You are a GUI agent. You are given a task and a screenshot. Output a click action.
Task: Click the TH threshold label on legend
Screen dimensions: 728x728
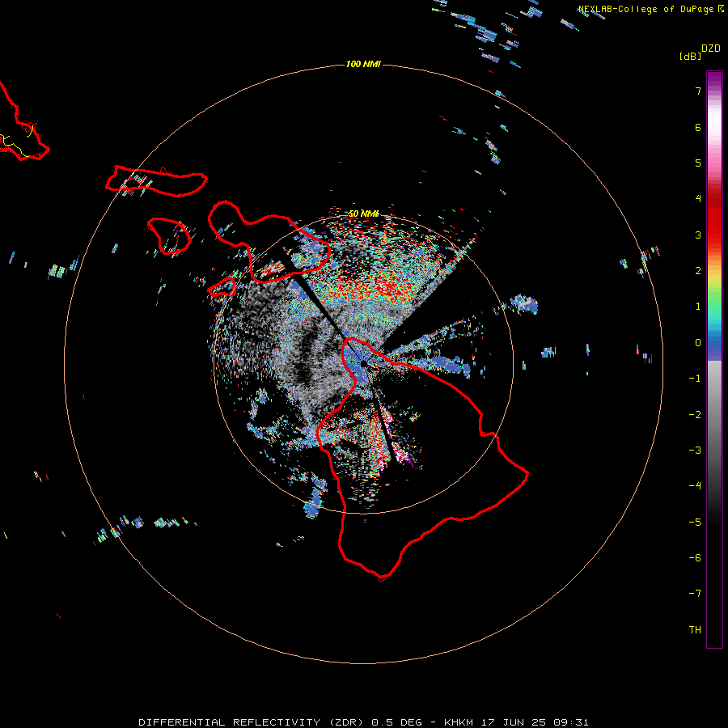coord(695,630)
